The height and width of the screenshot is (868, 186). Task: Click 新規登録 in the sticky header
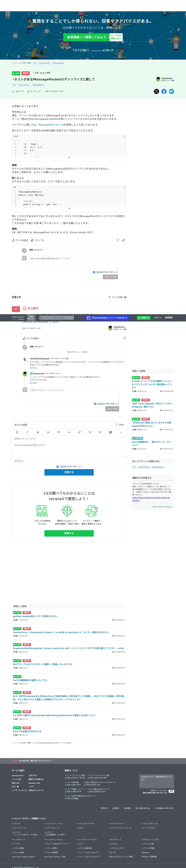[x=168, y=318]
